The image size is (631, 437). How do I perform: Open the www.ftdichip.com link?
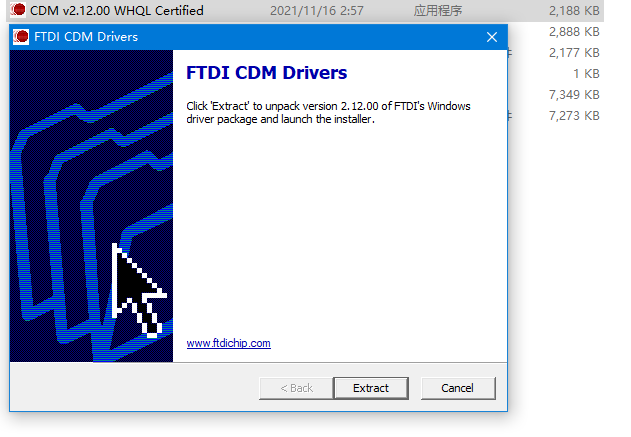click(x=229, y=343)
